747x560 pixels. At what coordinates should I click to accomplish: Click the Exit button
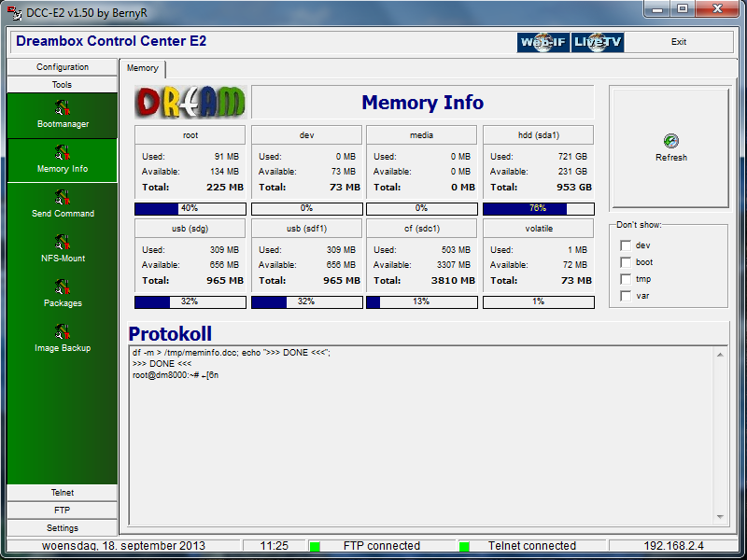(x=679, y=42)
